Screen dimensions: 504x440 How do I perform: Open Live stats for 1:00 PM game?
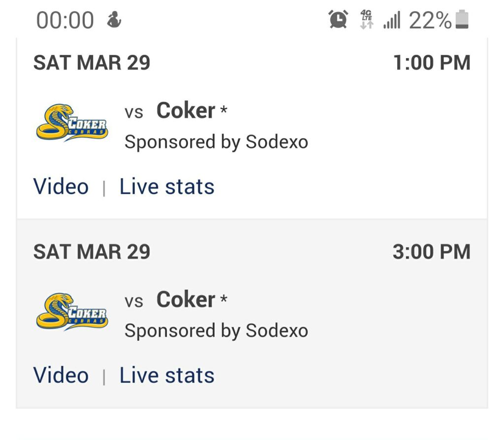167,187
